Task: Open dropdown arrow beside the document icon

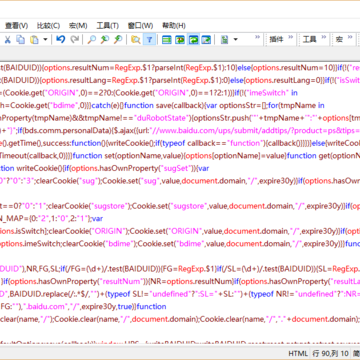Action: (236, 40)
